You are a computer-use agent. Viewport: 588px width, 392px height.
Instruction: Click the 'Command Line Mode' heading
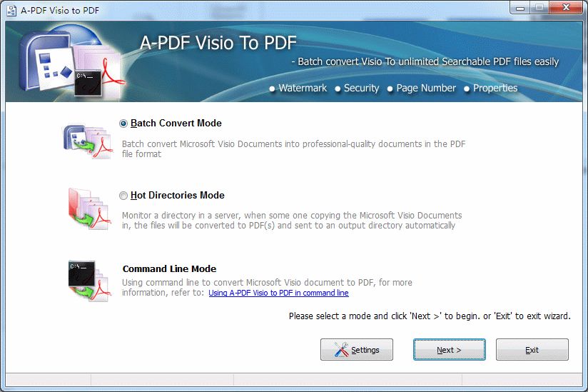tap(170, 269)
